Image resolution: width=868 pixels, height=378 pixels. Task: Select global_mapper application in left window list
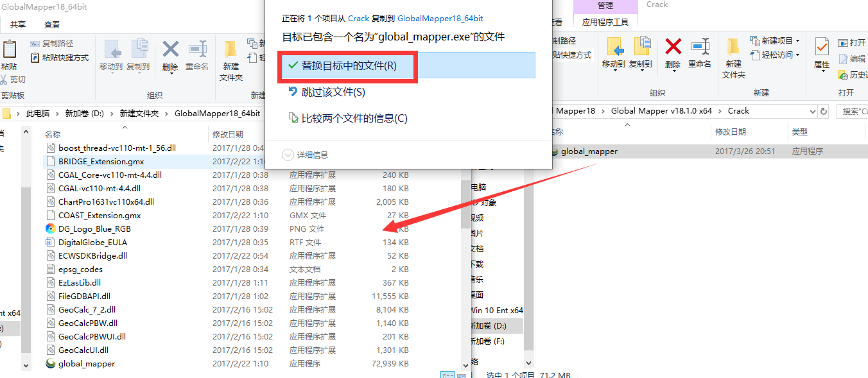[87, 364]
